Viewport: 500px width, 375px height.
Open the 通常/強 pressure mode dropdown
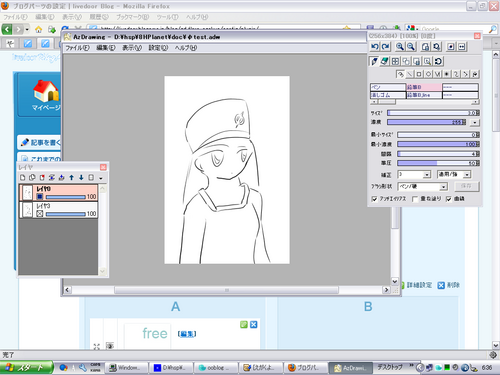coord(467,175)
